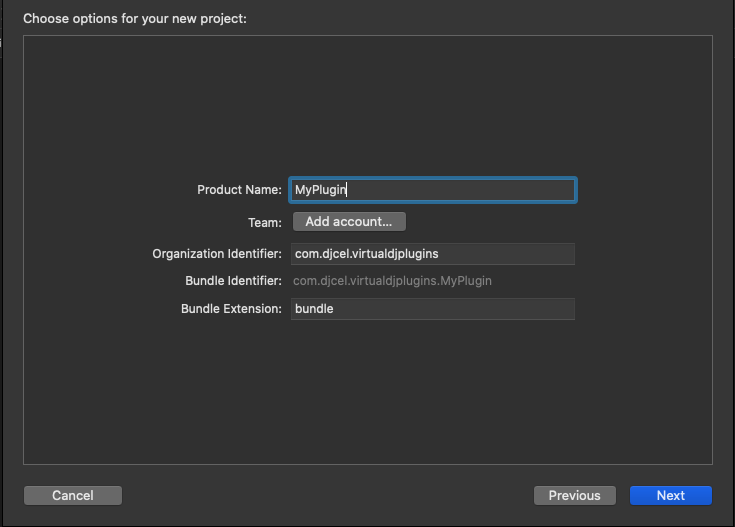Click the "Product Name:" label
This screenshot has width=735, height=527.
[x=239, y=190]
